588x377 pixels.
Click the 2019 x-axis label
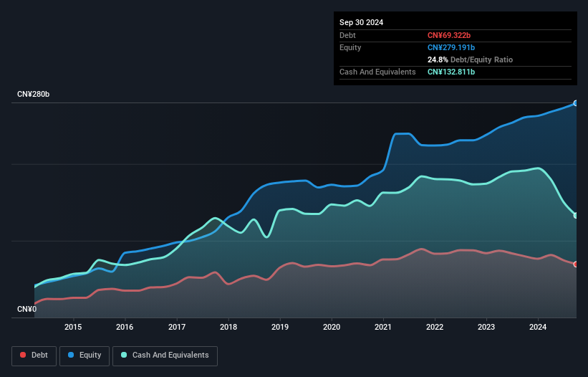click(280, 327)
